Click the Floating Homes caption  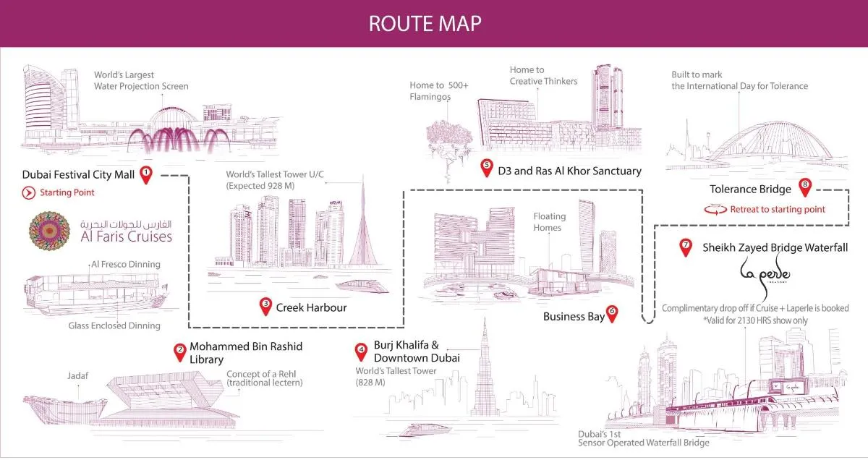point(550,222)
